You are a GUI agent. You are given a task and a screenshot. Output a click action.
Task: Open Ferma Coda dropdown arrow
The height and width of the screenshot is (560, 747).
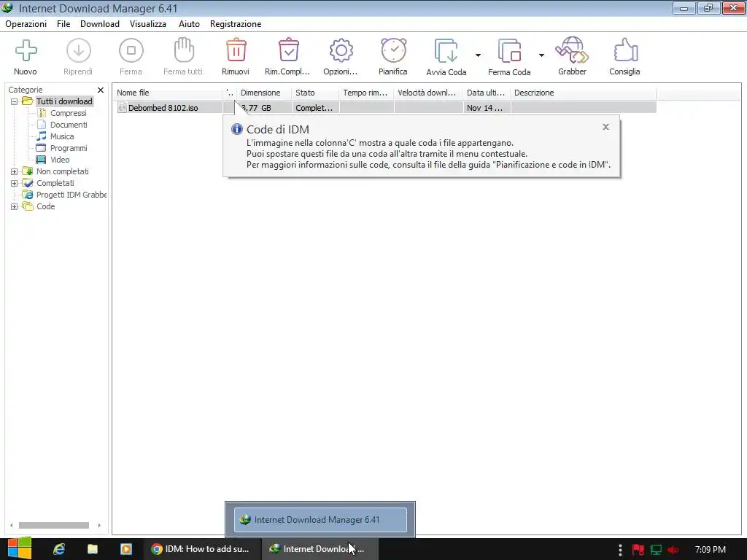click(x=541, y=55)
